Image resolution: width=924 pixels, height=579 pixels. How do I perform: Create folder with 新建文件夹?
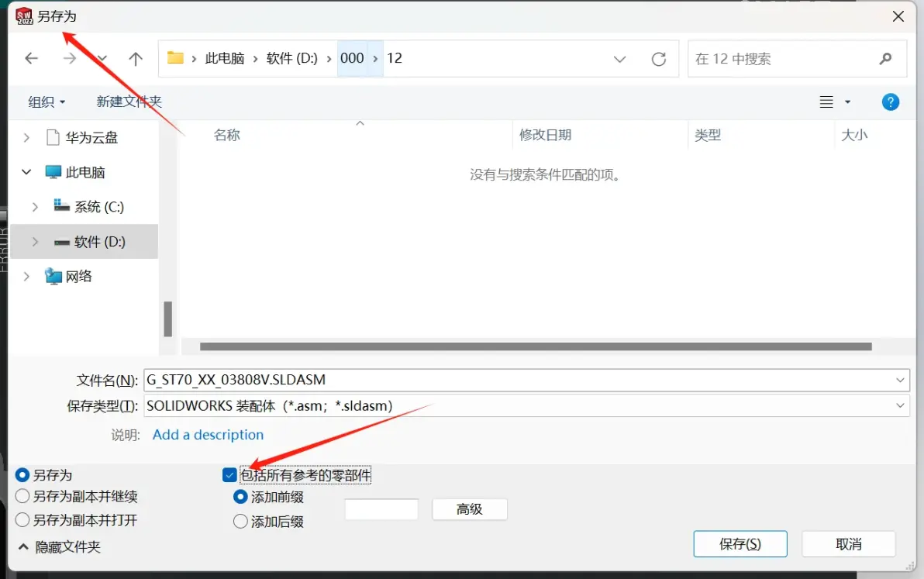[129, 102]
